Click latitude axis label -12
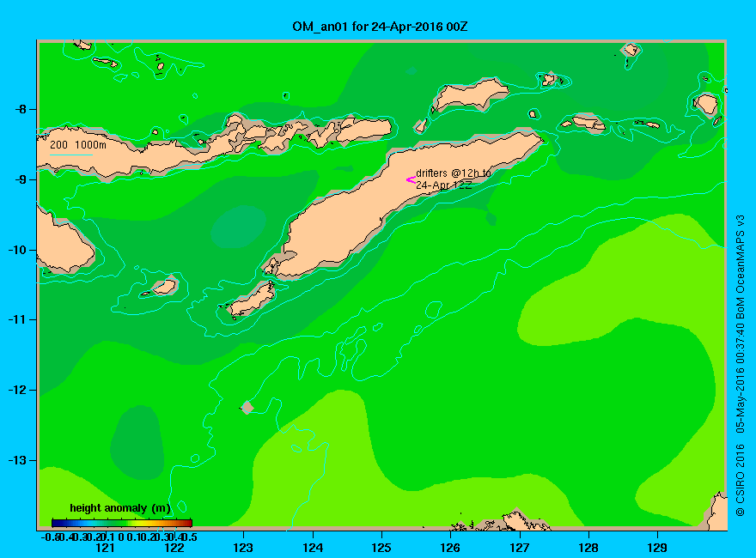Screen dimensions: 756x558 (x=17, y=390)
